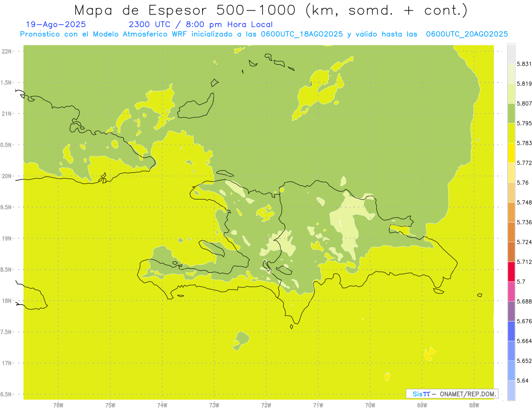Click the "76W" longitude axis label
Screen dimensions: 532x411
click(58, 405)
